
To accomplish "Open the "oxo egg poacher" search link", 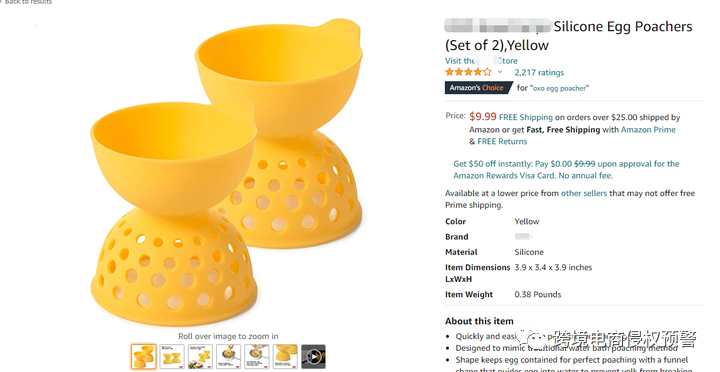I will click(x=560, y=88).
